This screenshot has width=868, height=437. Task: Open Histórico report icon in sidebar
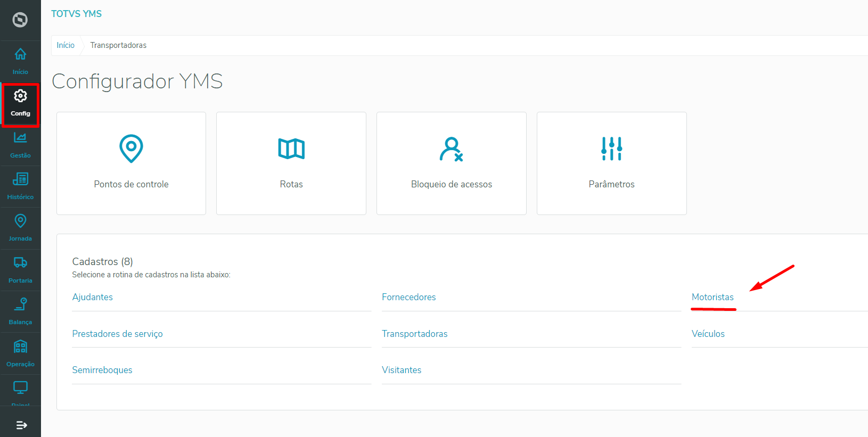pyautogui.click(x=20, y=179)
